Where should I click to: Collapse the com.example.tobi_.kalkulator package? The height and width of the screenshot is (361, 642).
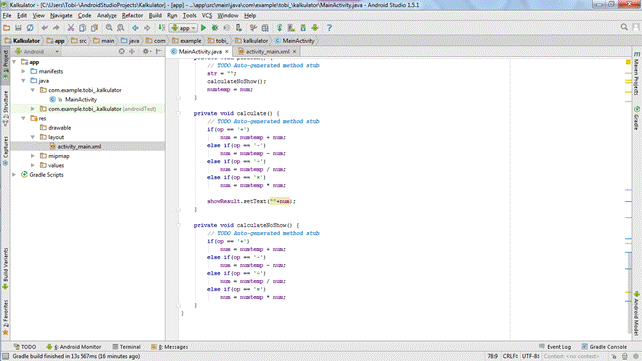pos(33,90)
